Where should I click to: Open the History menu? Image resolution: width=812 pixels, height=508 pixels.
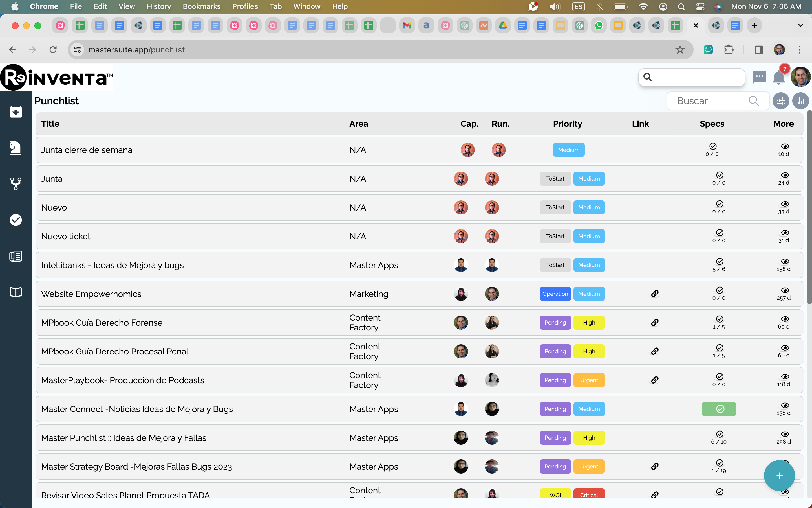click(x=159, y=6)
